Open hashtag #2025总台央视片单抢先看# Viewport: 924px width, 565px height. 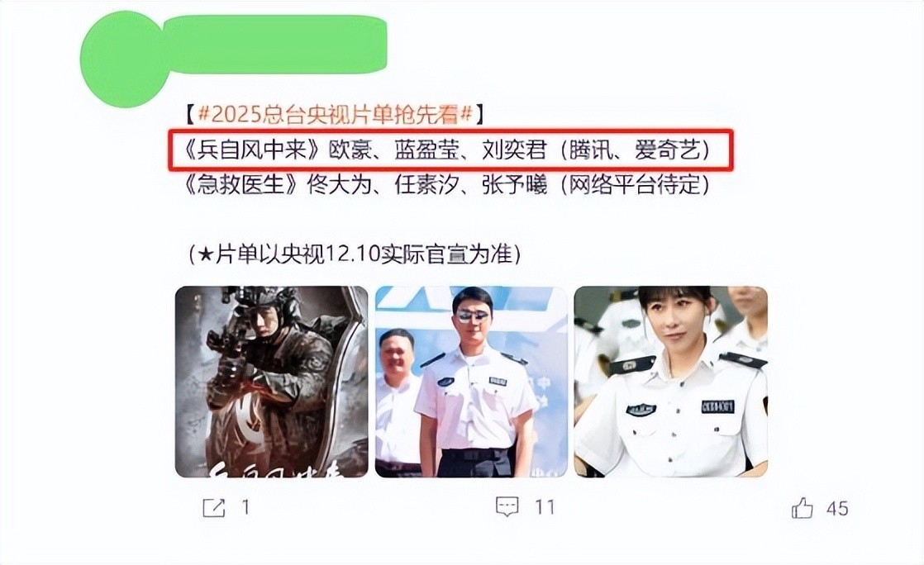click(x=336, y=114)
